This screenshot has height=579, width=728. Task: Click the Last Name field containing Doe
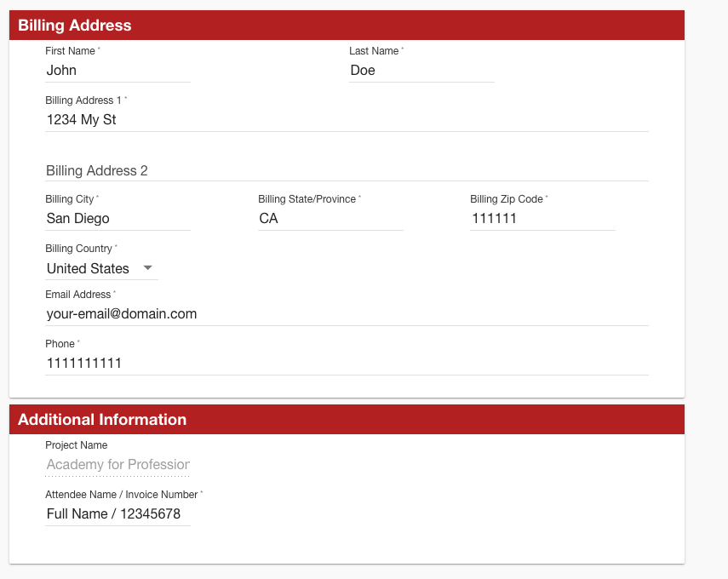421,71
